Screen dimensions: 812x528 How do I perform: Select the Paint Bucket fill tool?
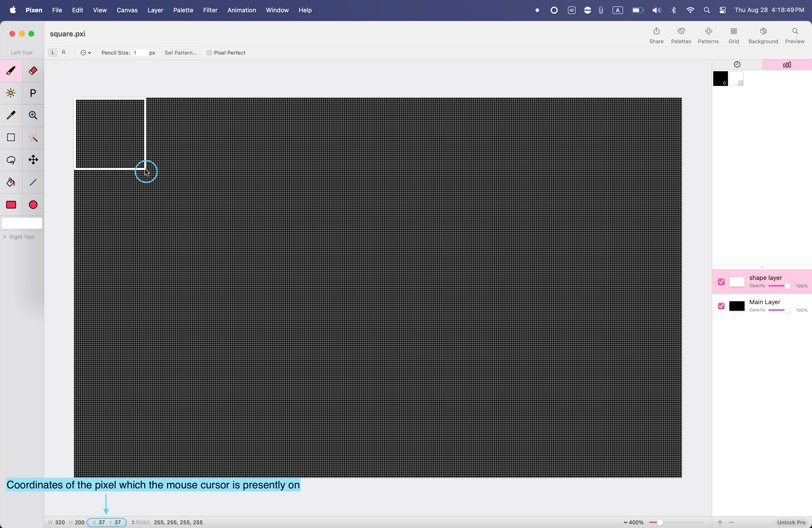click(x=11, y=182)
